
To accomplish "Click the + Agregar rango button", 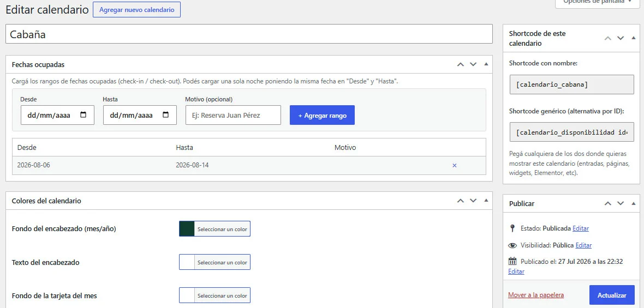I will [323, 115].
